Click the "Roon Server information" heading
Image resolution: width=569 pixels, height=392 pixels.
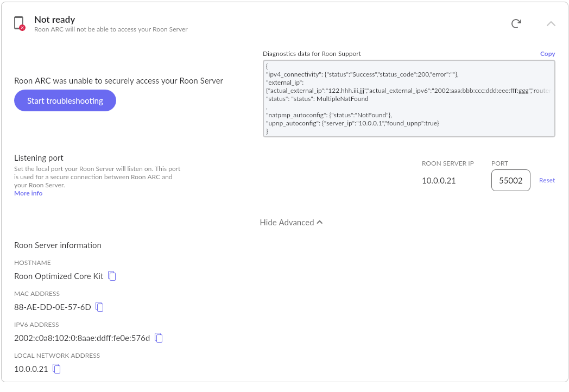coord(58,245)
